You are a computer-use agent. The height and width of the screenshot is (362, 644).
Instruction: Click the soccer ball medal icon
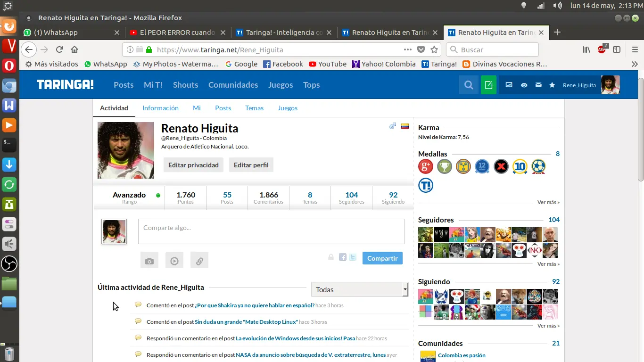(539, 166)
